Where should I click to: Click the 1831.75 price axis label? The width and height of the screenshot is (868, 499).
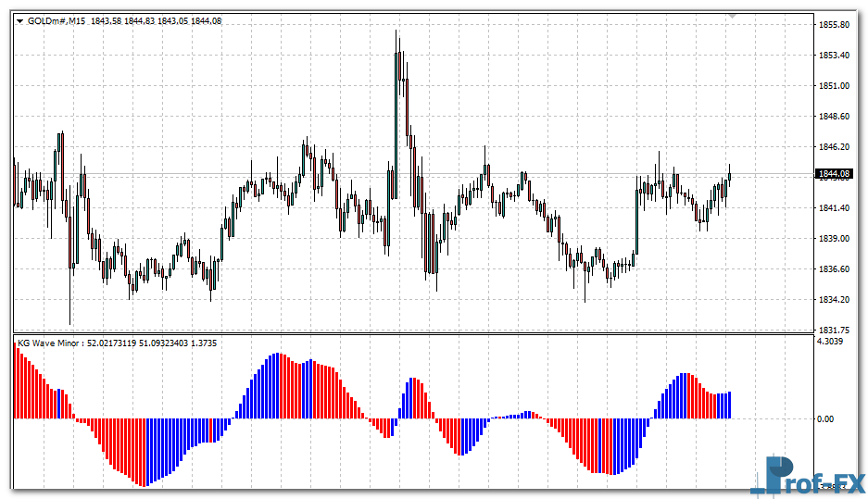(x=835, y=330)
